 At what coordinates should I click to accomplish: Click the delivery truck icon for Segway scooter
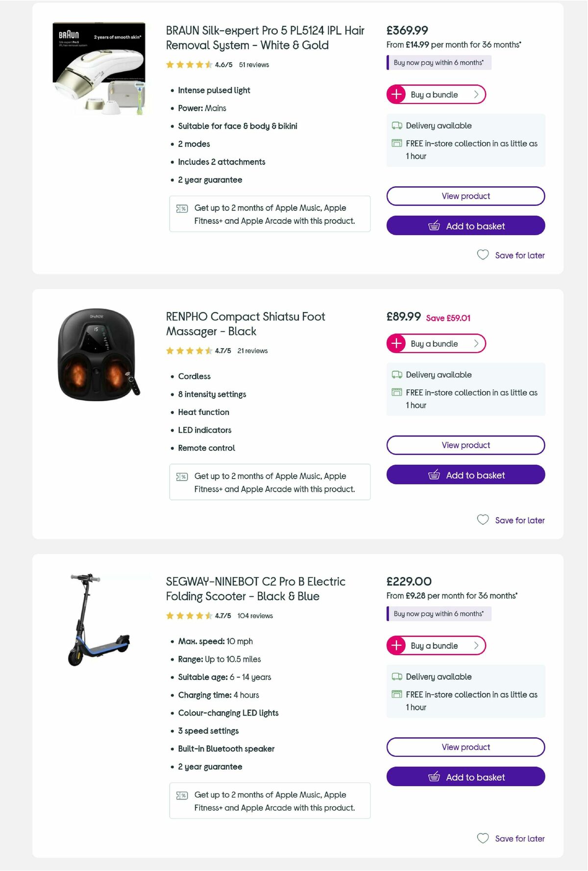[x=396, y=677]
